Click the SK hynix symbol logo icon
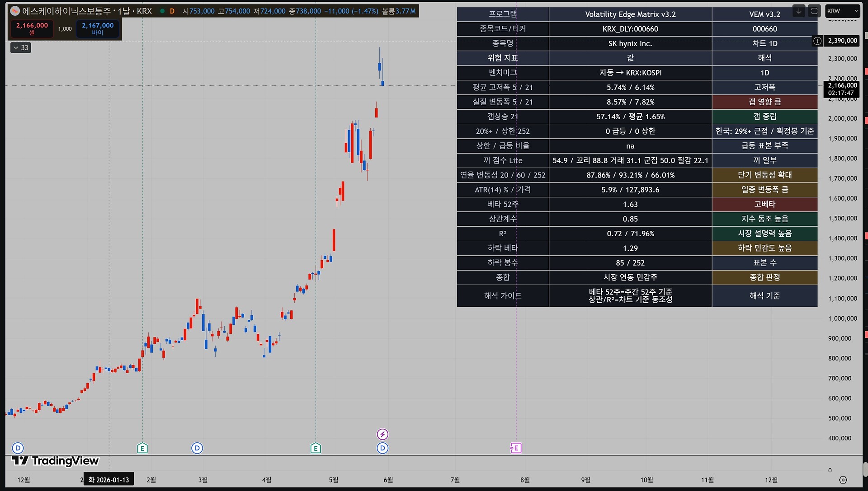This screenshot has height=491, width=868. click(15, 11)
